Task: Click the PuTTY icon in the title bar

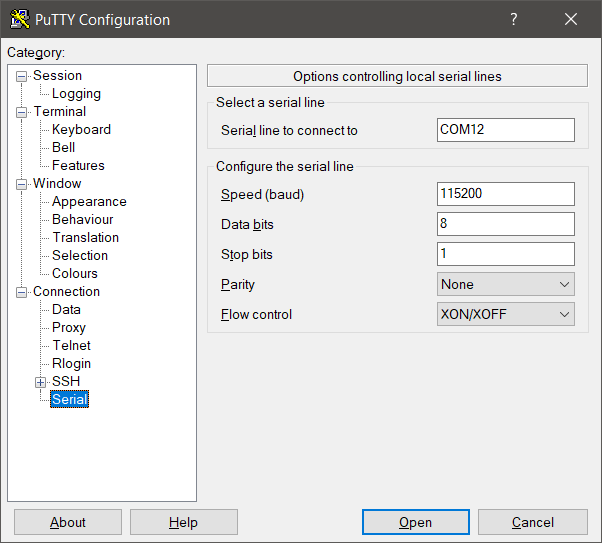Action: 20,19
